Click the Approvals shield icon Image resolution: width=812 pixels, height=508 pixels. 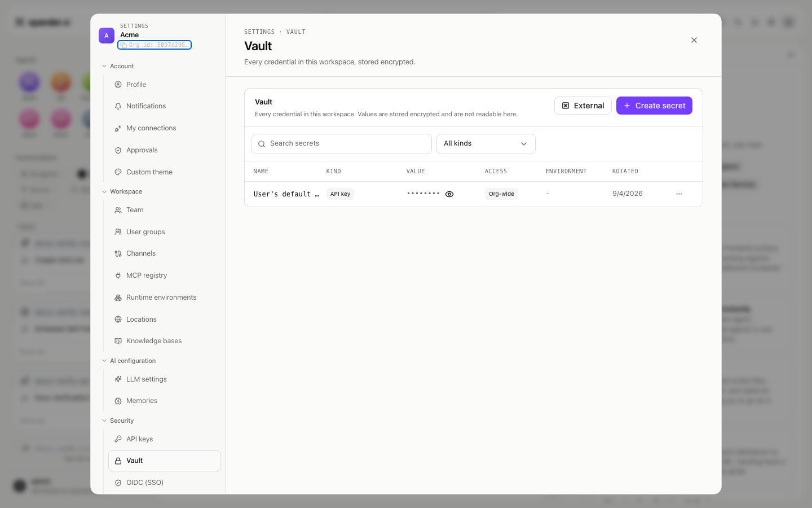pyautogui.click(x=118, y=150)
